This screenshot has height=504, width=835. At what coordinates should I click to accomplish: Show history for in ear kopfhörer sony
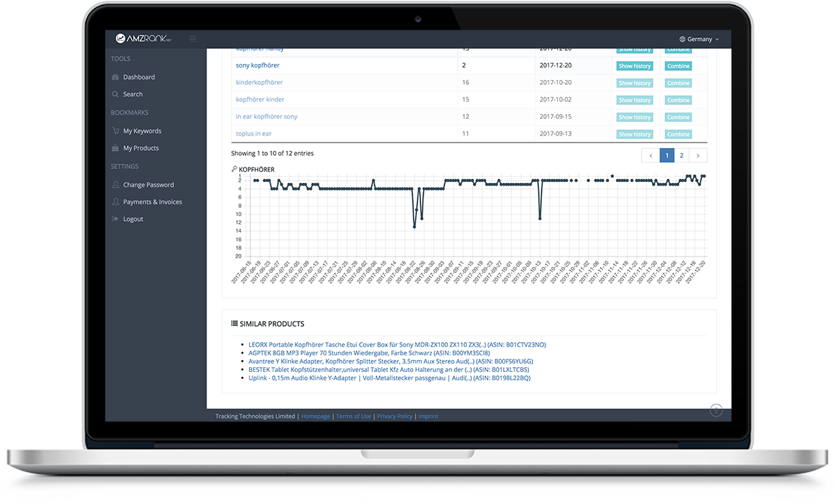(x=635, y=117)
